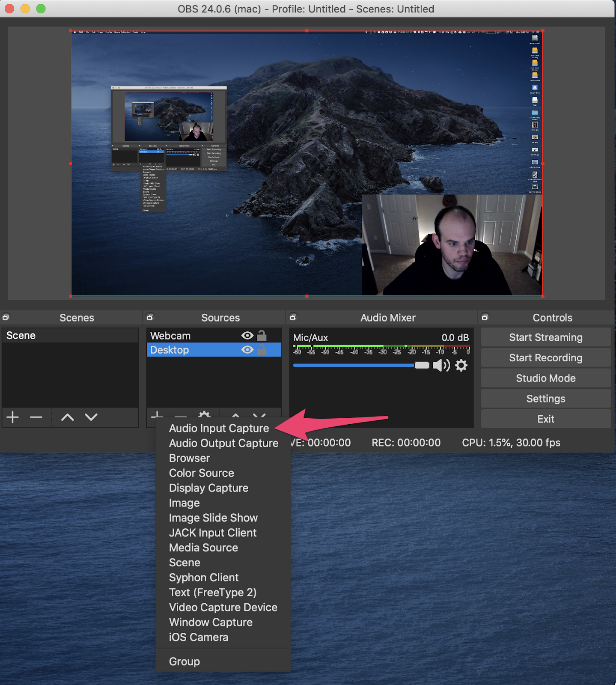Screen dimensions: 616x685
Task: Toggle the lock on the Desktop source
Action: pyautogui.click(x=262, y=350)
